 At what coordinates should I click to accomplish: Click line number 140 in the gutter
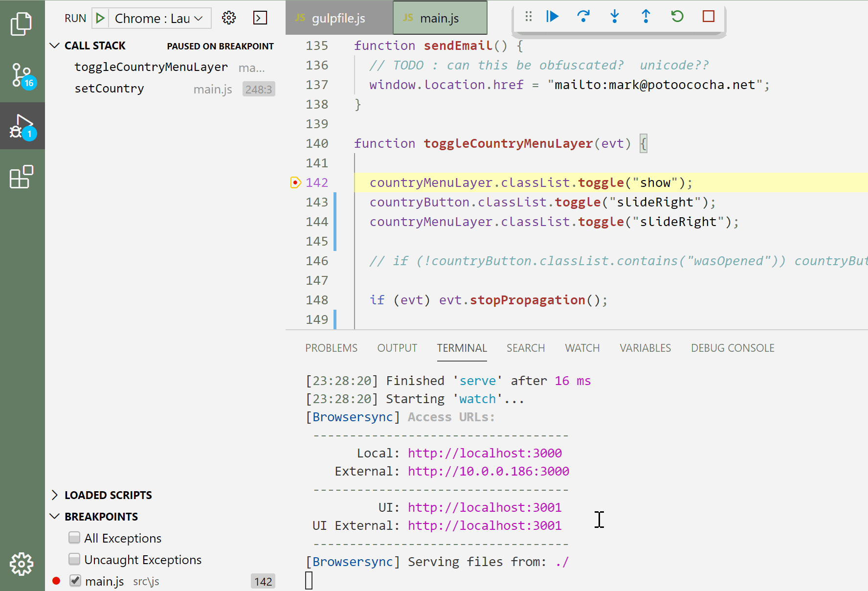click(317, 143)
